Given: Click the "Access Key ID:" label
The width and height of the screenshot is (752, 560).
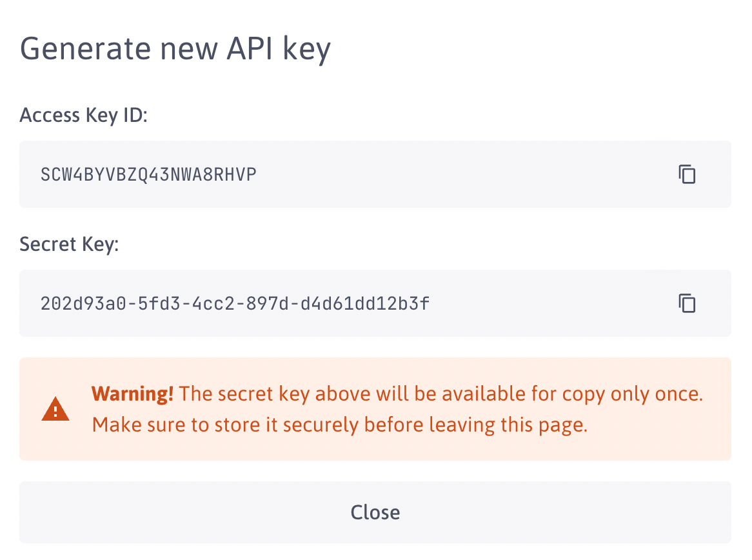Looking at the screenshot, I should click(x=84, y=115).
